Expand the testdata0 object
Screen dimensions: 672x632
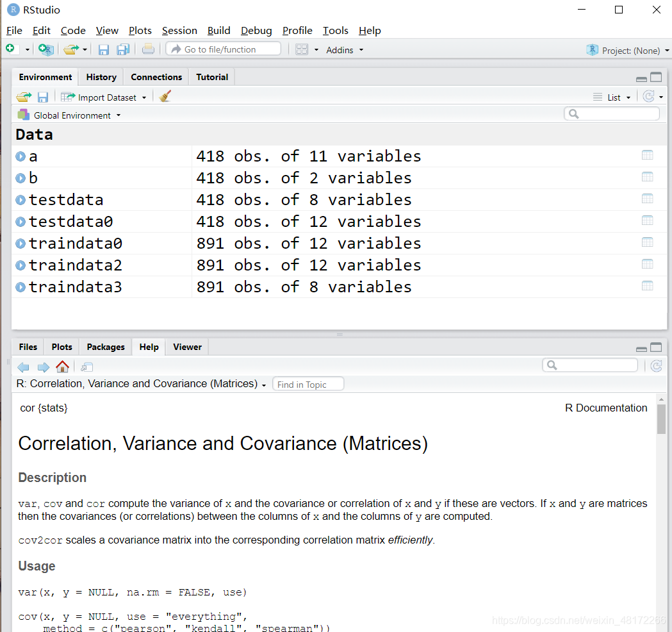20,222
